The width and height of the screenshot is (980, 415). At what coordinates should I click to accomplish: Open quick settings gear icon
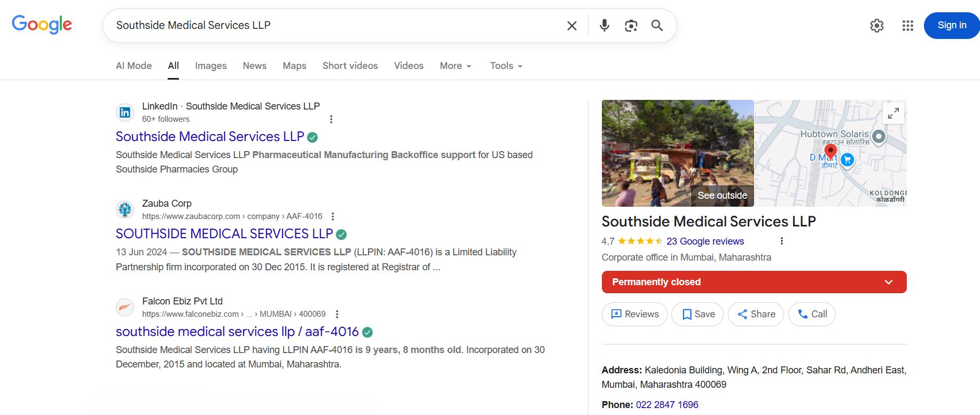point(877,26)
